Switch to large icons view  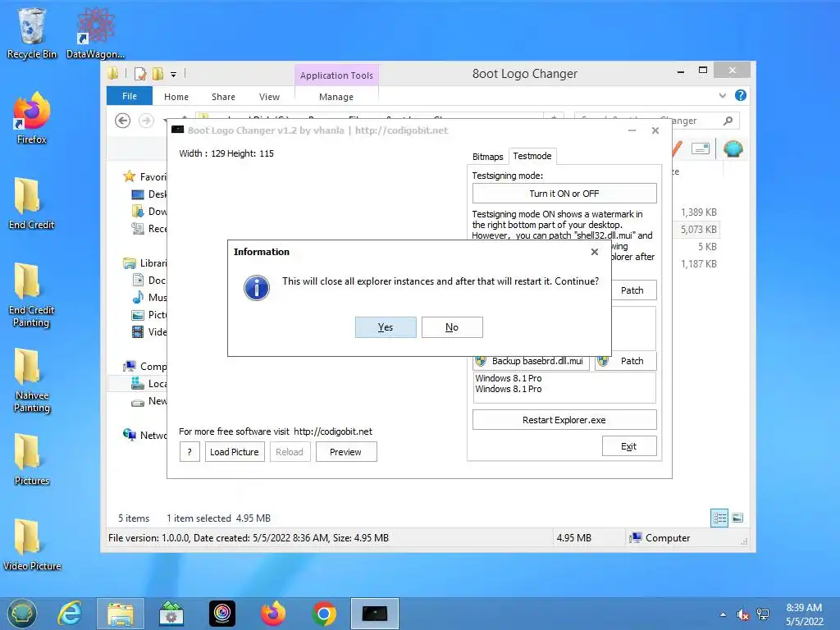(737, 518)
